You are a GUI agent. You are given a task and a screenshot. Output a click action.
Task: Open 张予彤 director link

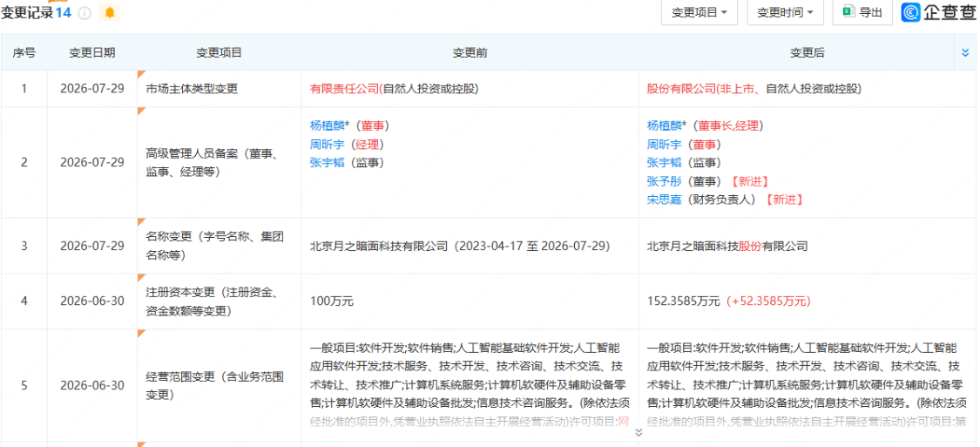click(x=664, y=181)
